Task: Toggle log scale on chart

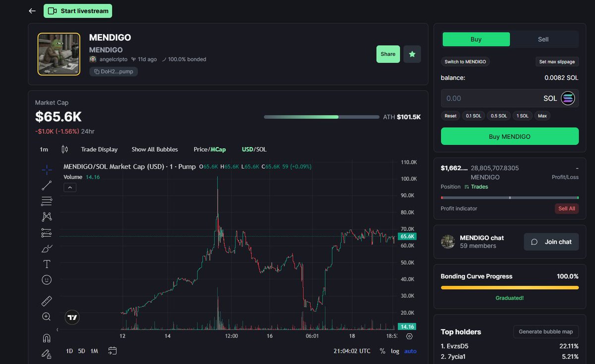Action: click(x=395, y=351)
